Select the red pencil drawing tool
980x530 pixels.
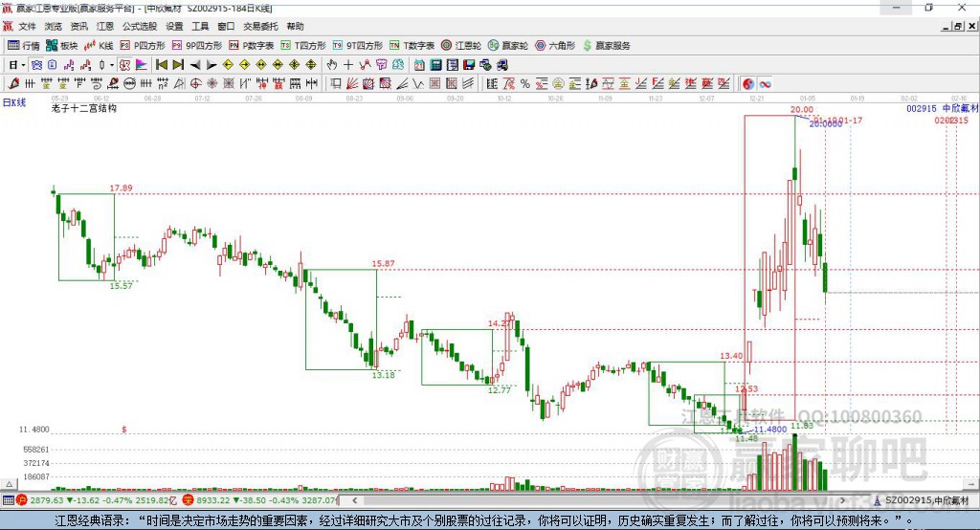13,84
